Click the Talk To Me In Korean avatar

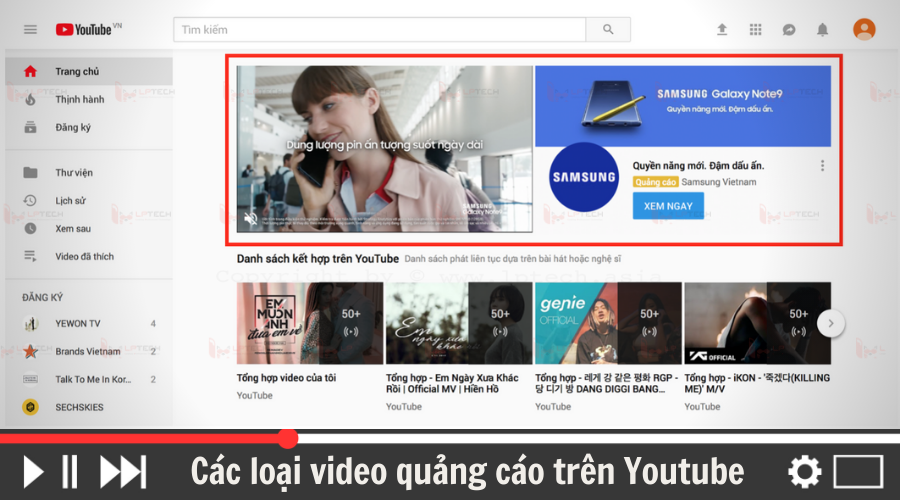pyautogui.click(x=30, y=379)
